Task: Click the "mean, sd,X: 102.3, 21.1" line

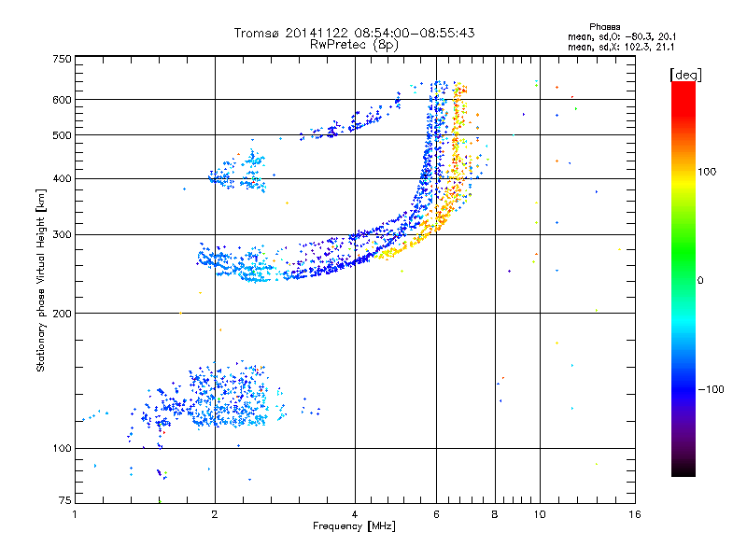Action: coord(621,48)
